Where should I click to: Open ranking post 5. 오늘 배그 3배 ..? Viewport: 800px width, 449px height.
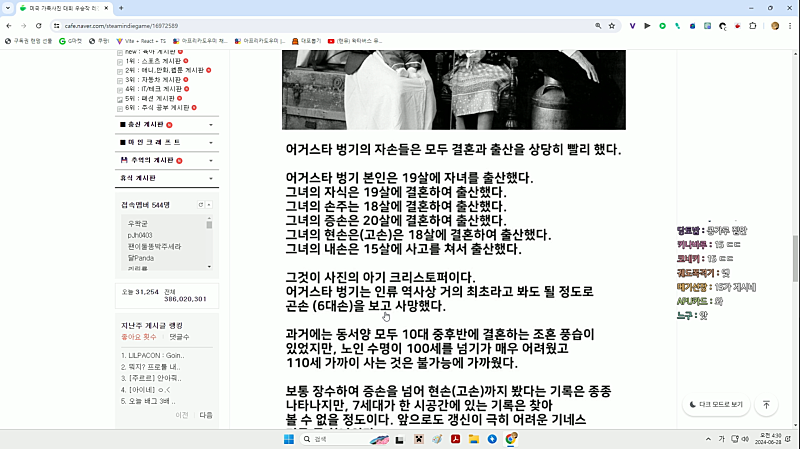(x=148, y=401)
